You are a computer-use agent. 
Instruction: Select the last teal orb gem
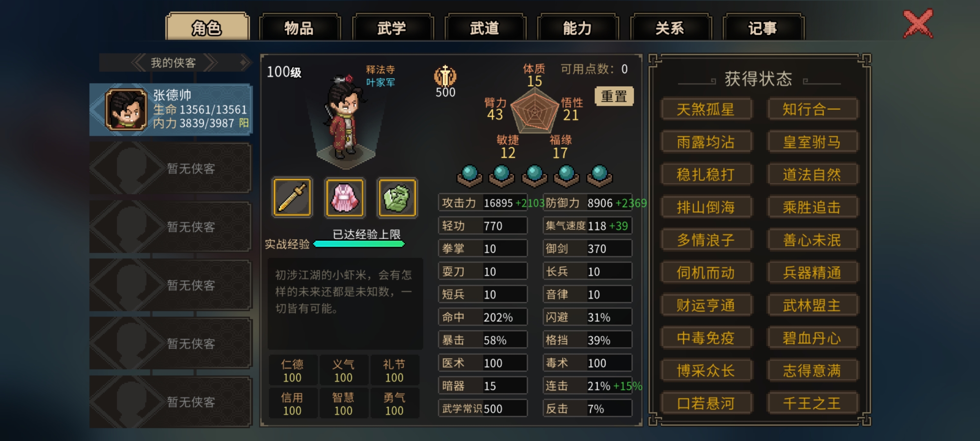pos(599,176)
